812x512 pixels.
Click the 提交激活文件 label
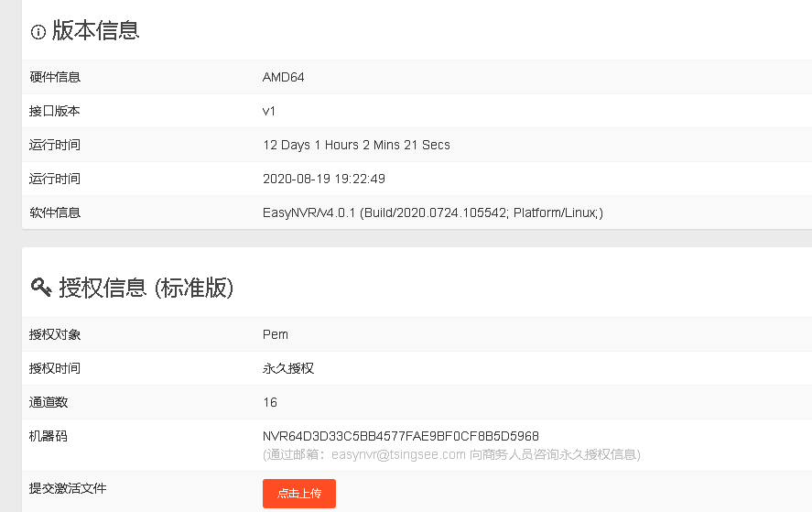tap(68, 488)
